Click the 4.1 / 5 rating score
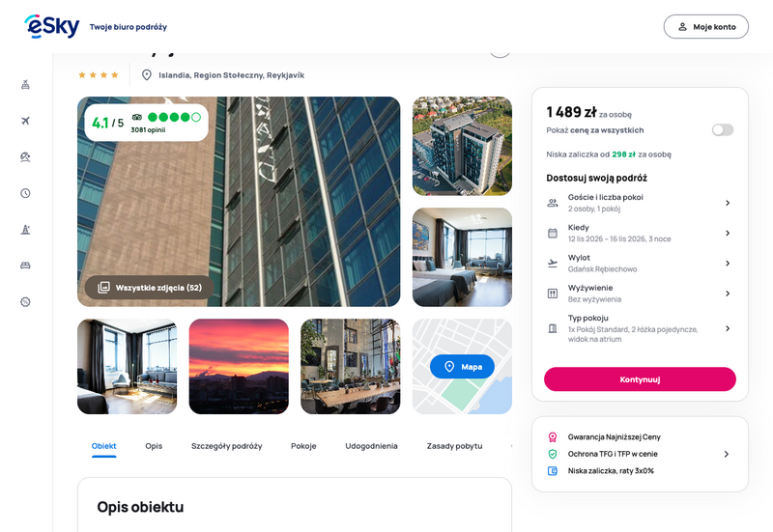Viewport: 773px width, 532px height. tap(107, 123)
